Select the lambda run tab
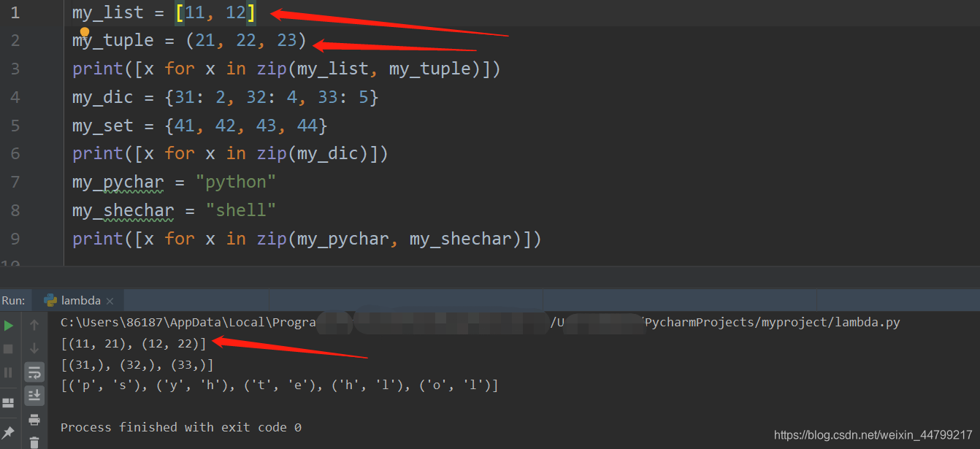This screenshot has width=980, height=449. click(78, 300)
